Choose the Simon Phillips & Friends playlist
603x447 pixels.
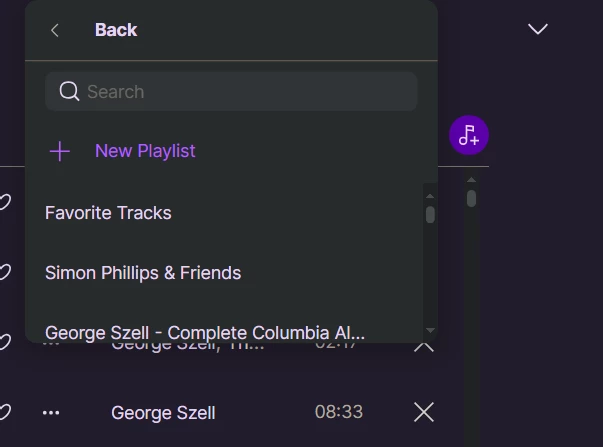[x=143, y=273]
